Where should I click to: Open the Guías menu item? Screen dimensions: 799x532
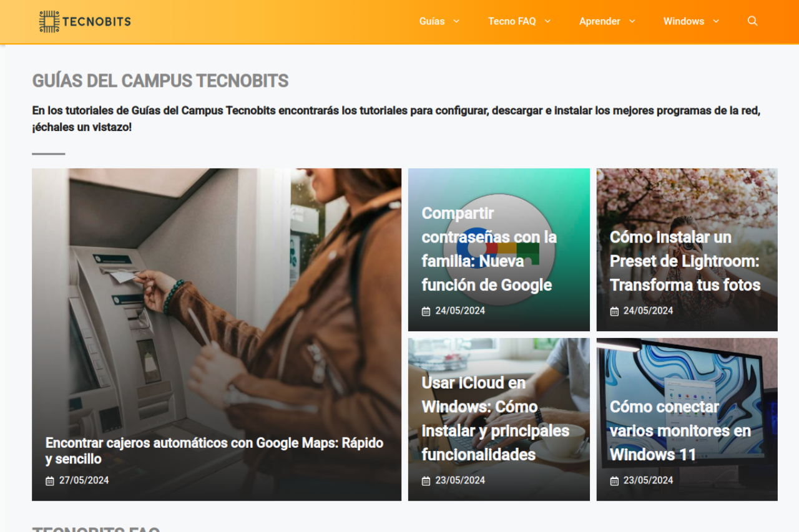click(x=432, y=21)
